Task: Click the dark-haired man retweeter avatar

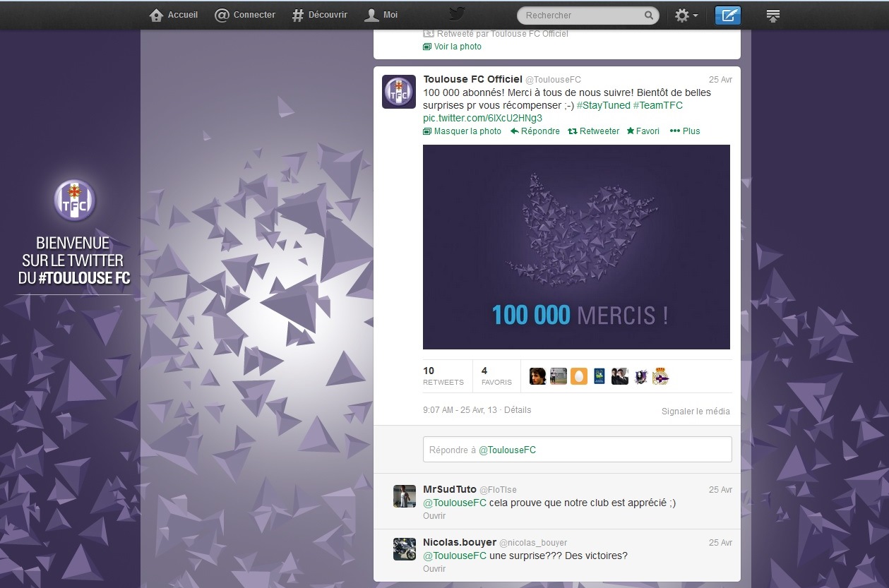Action: pyautogui.click(x=538, y=376)
